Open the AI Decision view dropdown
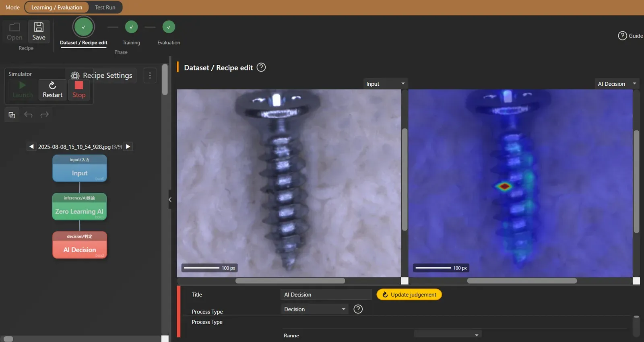Viewport: 644px width, 342px height. 617,84
